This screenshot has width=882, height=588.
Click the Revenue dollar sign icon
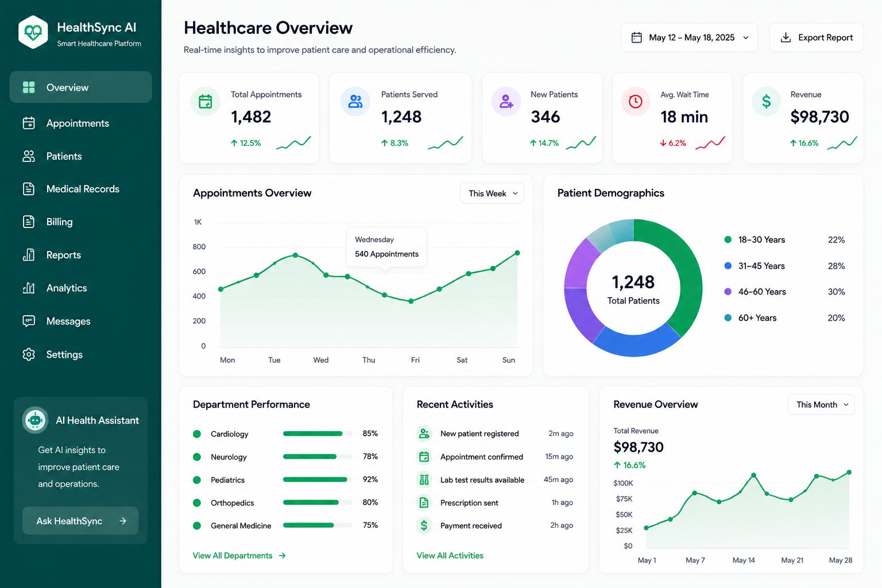767,102
